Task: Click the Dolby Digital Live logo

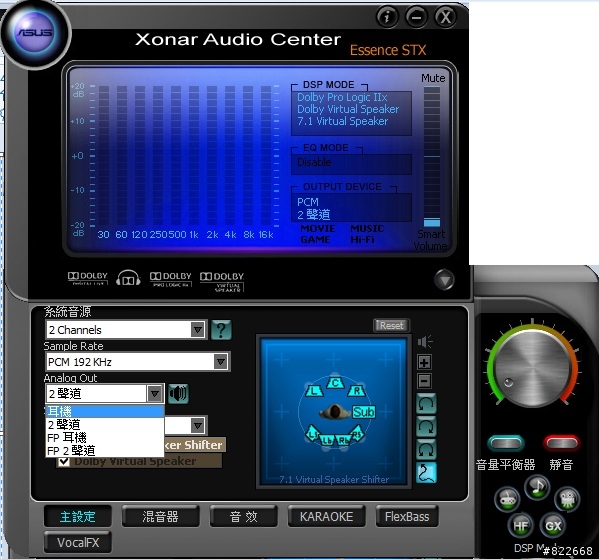Action: pos(87,278)
